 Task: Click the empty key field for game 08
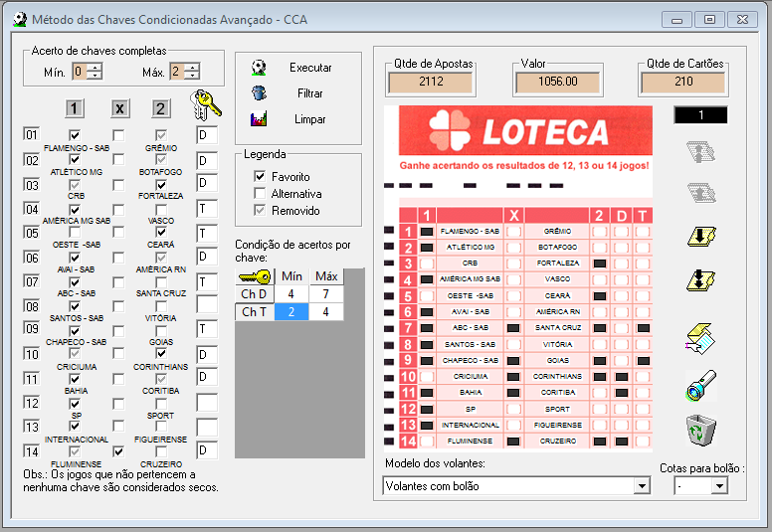click(x=207, y=304)
